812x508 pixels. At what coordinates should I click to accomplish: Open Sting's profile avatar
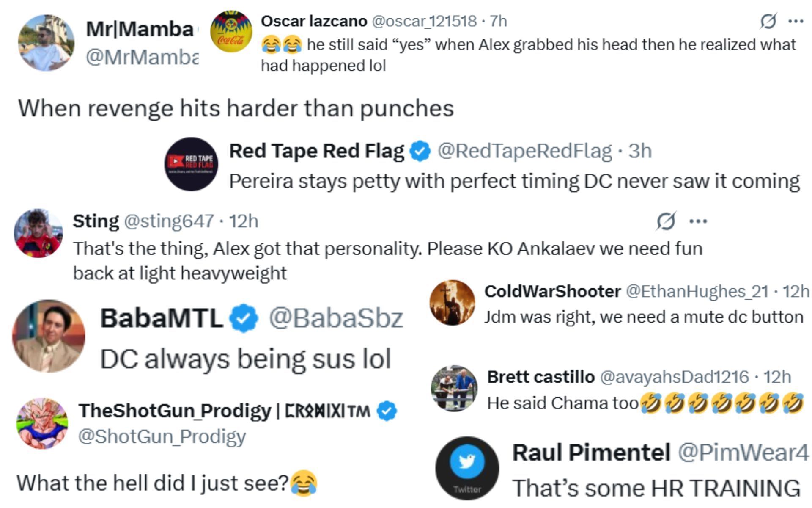pyautogui.click(x=38, y=233)
